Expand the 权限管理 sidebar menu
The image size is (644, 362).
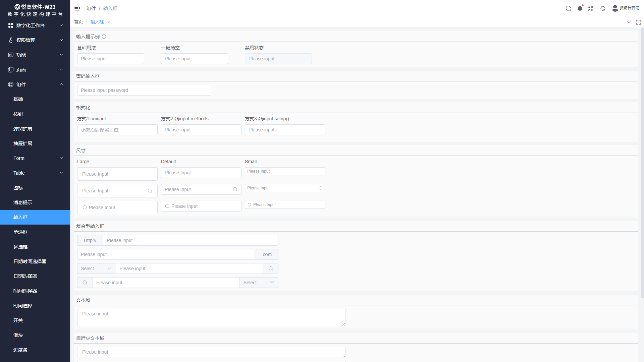[x=35, y=40]
